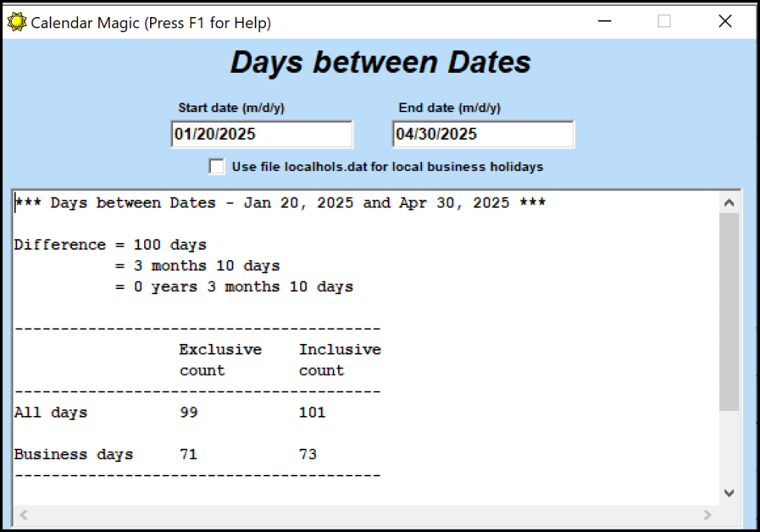Click the Calendar Magic sun icon
760x532 pixels.
tap(16, 22)
